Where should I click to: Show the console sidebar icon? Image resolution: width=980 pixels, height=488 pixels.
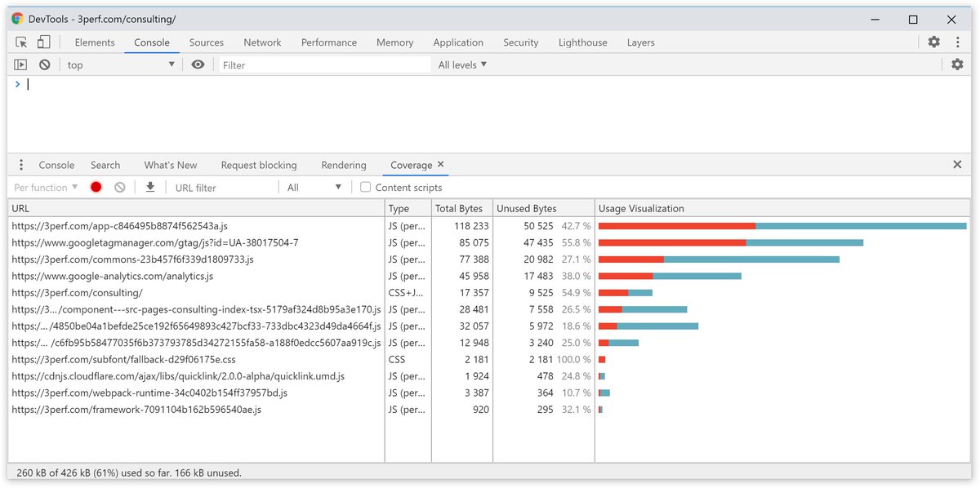[x=21, y=64]
